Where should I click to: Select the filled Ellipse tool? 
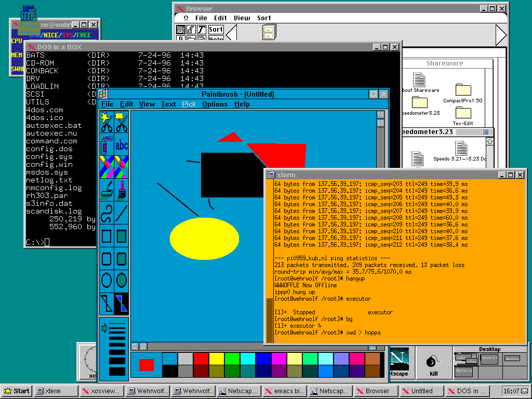tap(122, 281)
